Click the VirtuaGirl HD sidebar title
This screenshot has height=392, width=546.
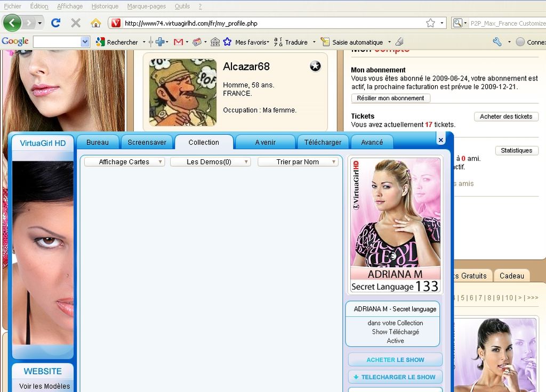pyautogui.click(x=43, y=143)
